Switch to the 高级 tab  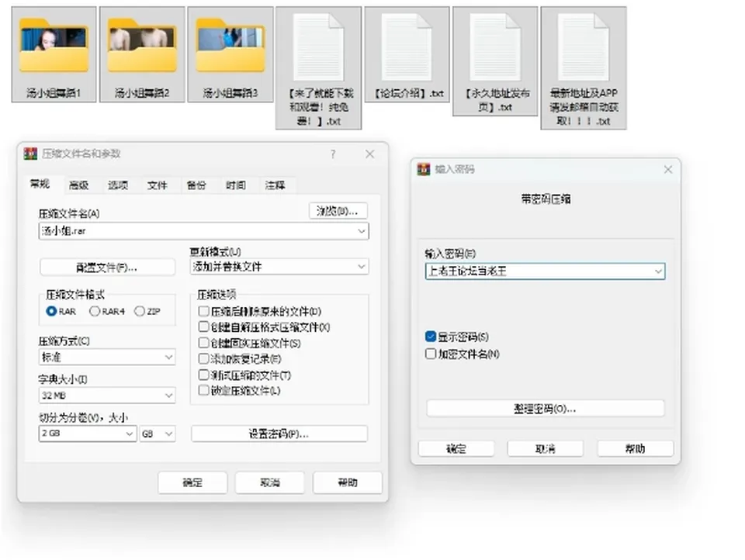pyautogui.click(x=79, y=185)
